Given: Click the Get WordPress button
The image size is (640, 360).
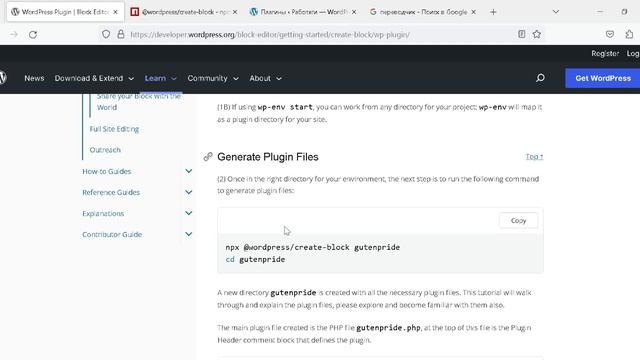Looking at the screenshot, I should point(602,78).
